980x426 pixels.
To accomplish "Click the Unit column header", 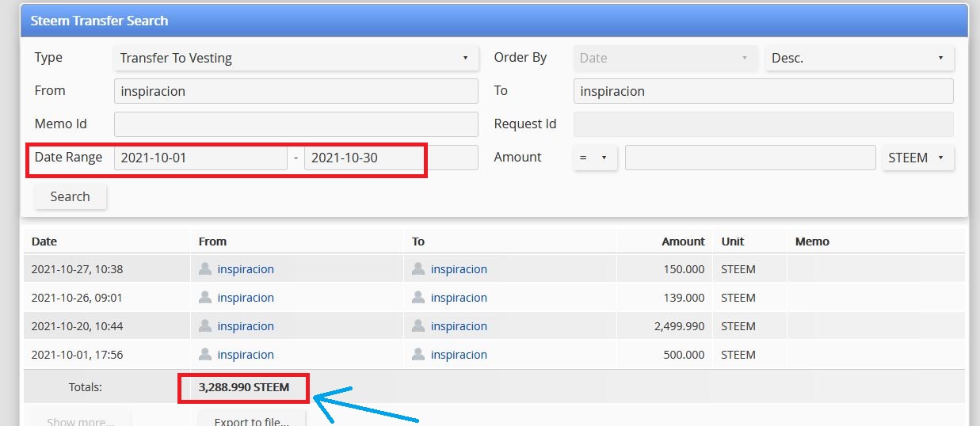I will click(733, 242).
